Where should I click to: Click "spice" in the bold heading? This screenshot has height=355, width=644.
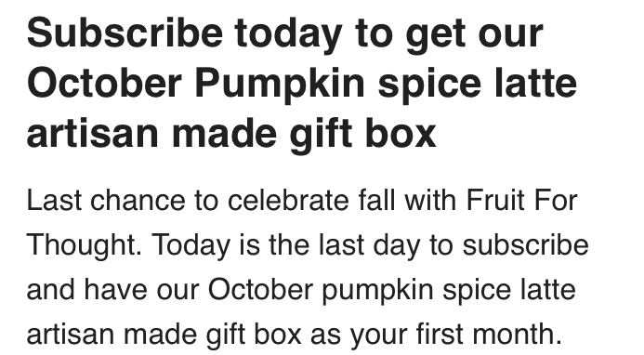point(429,86)
